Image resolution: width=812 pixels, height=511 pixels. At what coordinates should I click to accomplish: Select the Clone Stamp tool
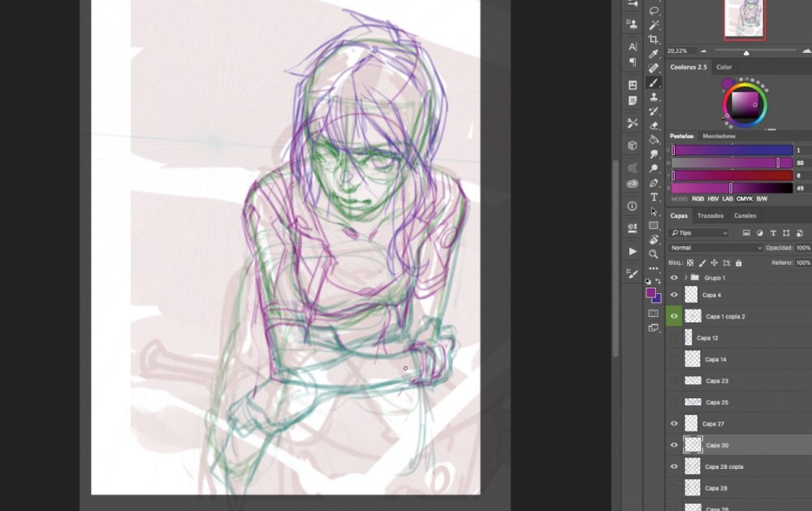(x=654, y=97)
